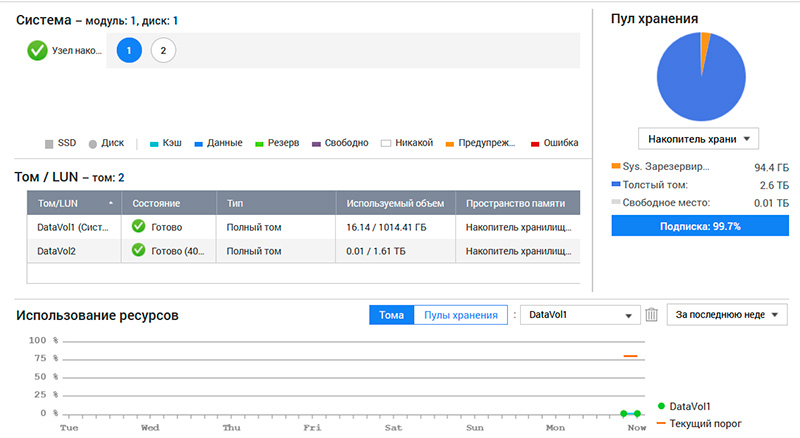Click DataVol2 row green ready status icon
Viewport: 800px width, 438px height.
[x=139, y=250]
